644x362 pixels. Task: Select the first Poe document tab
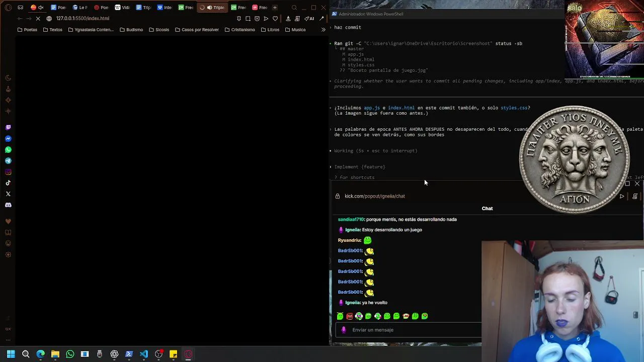[58, 8]
